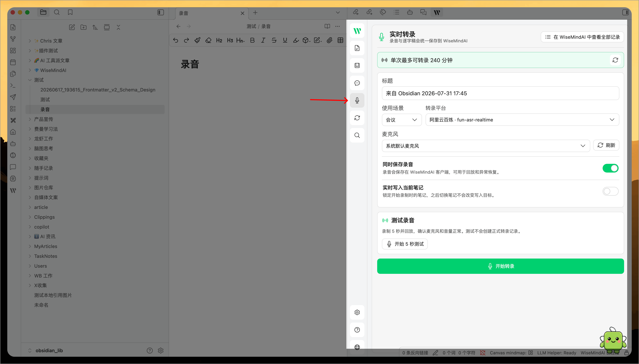Undo the last edit in toolbar

point(176,40)
